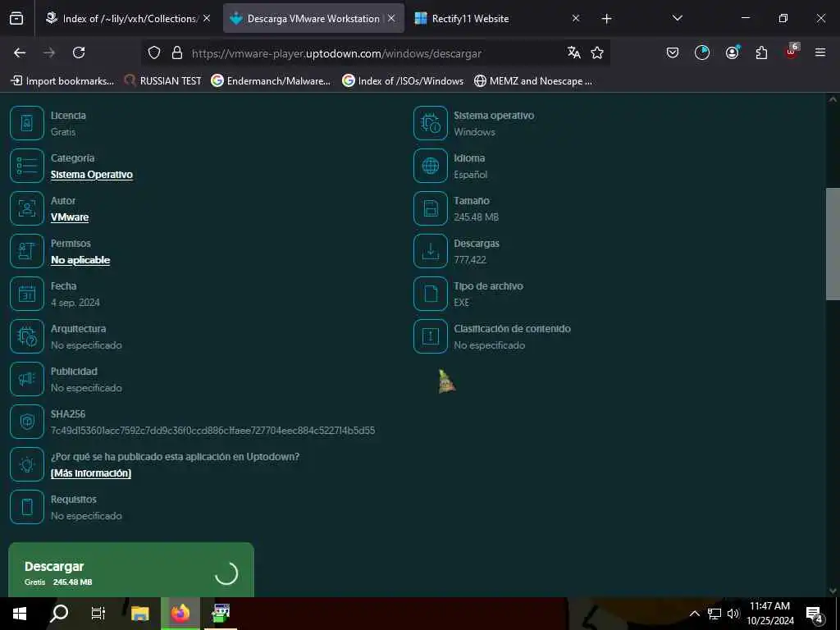
Task: Open a new browser tab
Action: click(606, 19)
